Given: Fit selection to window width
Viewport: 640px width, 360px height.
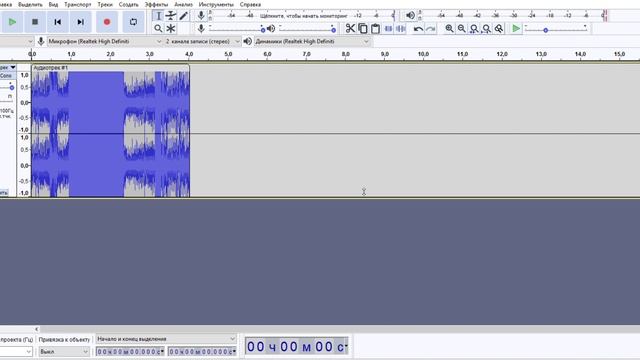Looking at the screenshot, I should coord(474,29).
